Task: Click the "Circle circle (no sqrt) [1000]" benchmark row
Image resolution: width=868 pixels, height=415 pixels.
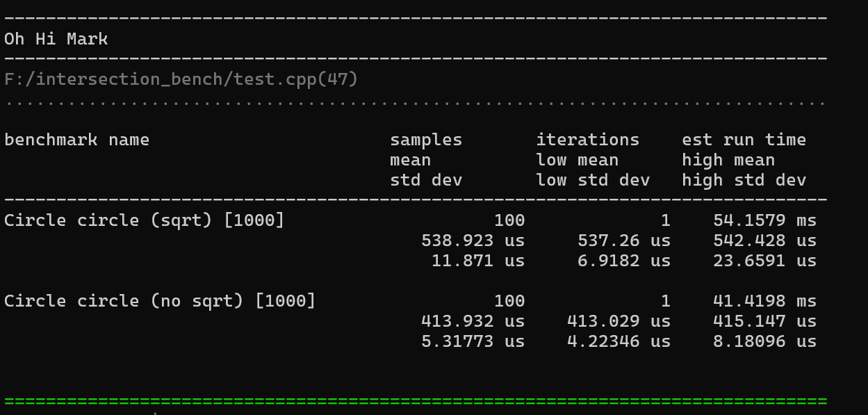Action: [160, 302]
